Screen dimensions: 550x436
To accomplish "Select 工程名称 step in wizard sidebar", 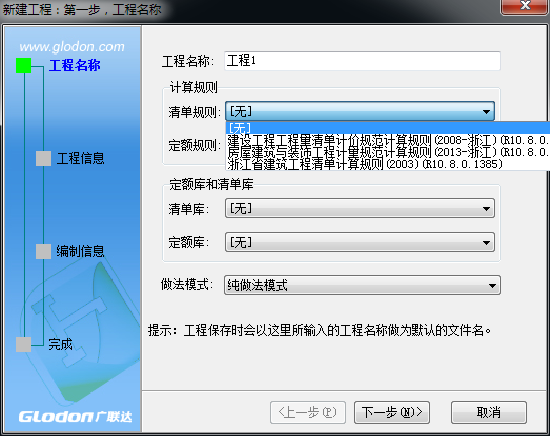I will coord(75,65).
